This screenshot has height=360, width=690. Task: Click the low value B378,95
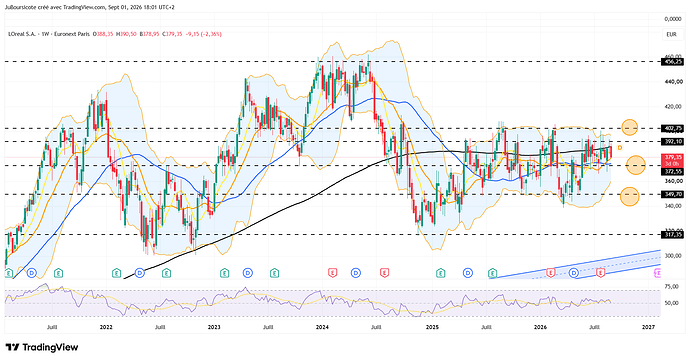click(150, 34)
